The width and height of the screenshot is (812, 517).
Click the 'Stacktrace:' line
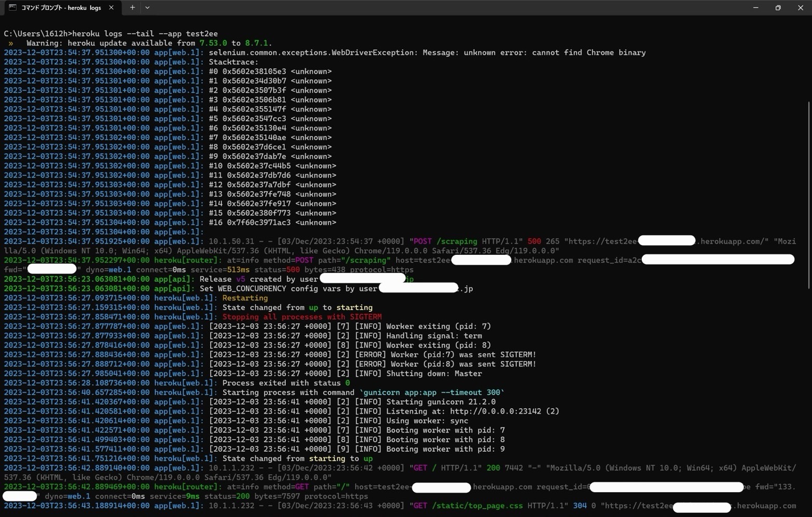[x=234, y=62]
